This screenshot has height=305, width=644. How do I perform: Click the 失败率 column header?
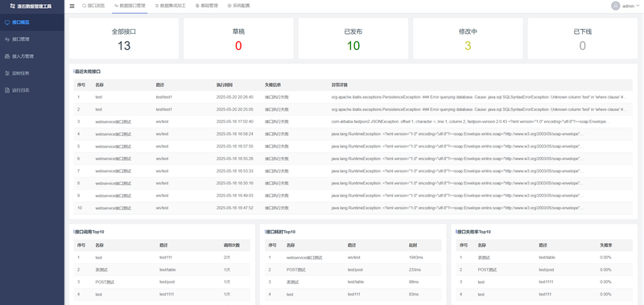(606, 245)
